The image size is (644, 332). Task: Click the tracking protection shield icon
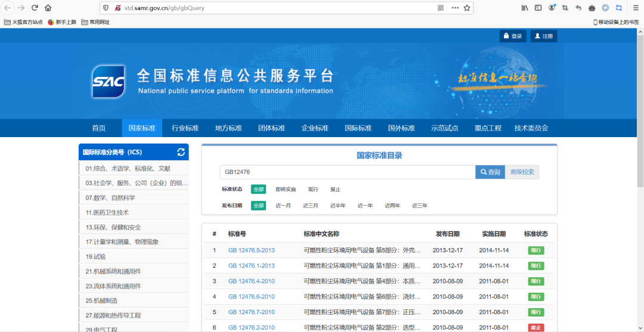click(106, 8)
